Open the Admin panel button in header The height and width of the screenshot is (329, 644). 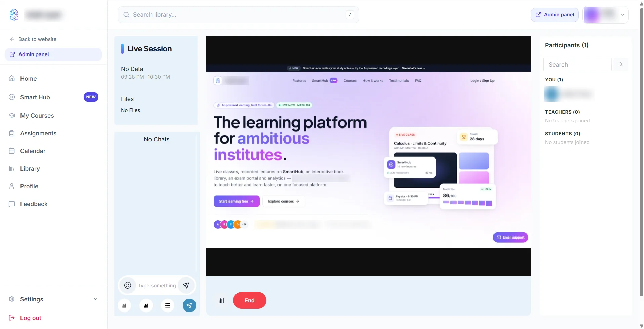pyautogui.click(x=555, y=15)
